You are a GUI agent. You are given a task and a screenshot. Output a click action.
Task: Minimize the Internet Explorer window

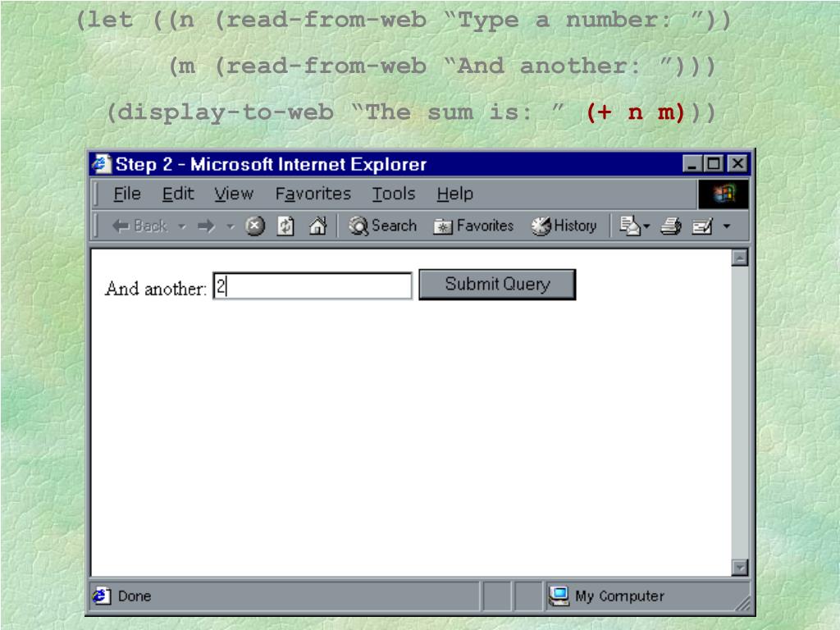click(692, 163)
